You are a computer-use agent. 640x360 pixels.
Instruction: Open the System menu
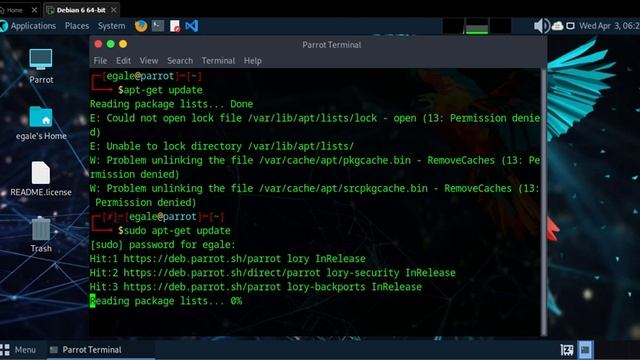(111, 26)
